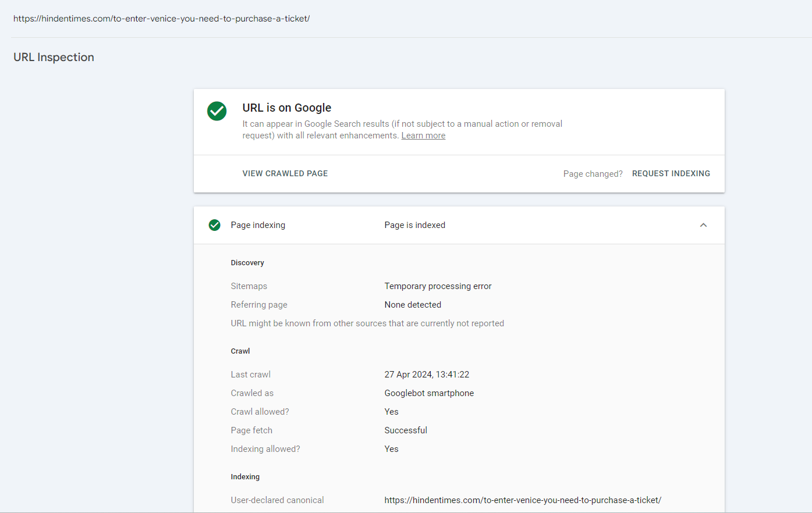This screenshot has width=812, height=513.
Task: Collapse the Page indexing section with the chevron
Action: pyautogui.click(x=703, y=225)
